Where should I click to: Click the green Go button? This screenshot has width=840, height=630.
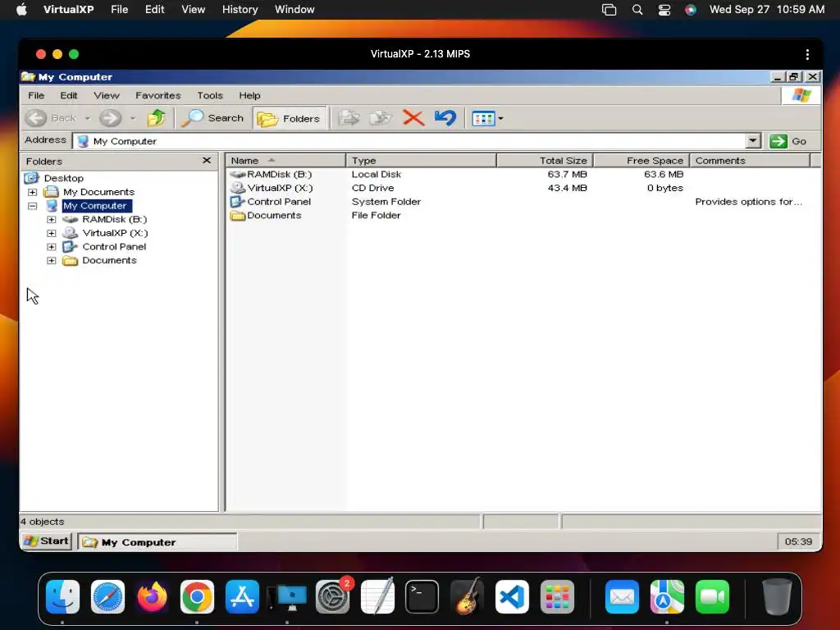788,141
